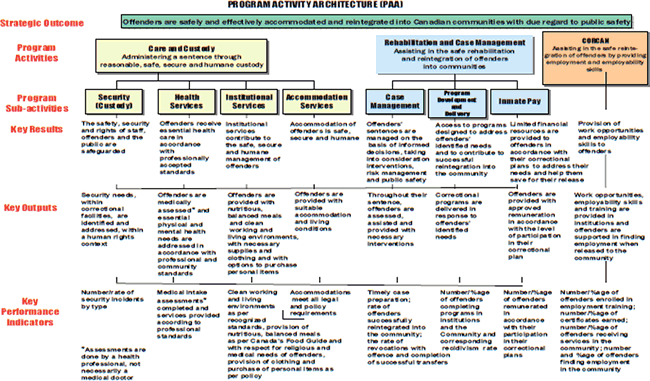Click the Security (Custody) sub-activity box
The height and width of the screenshot is (381, 650).
point(114,101)
